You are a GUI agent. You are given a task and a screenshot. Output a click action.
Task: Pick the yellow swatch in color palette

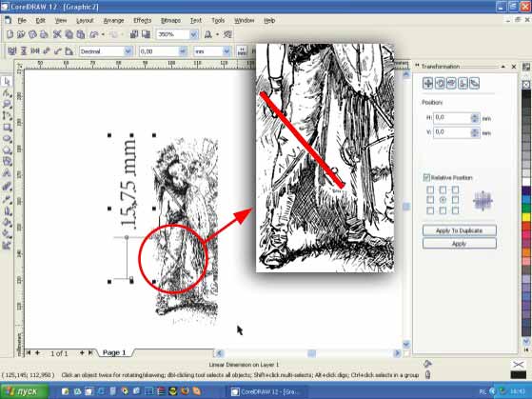(526, 217)
